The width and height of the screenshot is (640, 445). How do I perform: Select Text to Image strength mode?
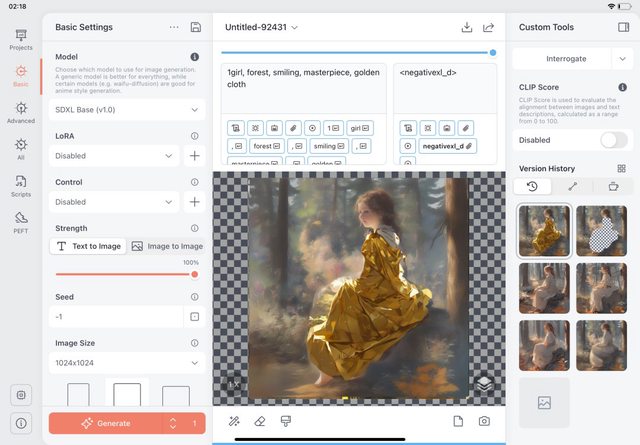coord(88,246)
